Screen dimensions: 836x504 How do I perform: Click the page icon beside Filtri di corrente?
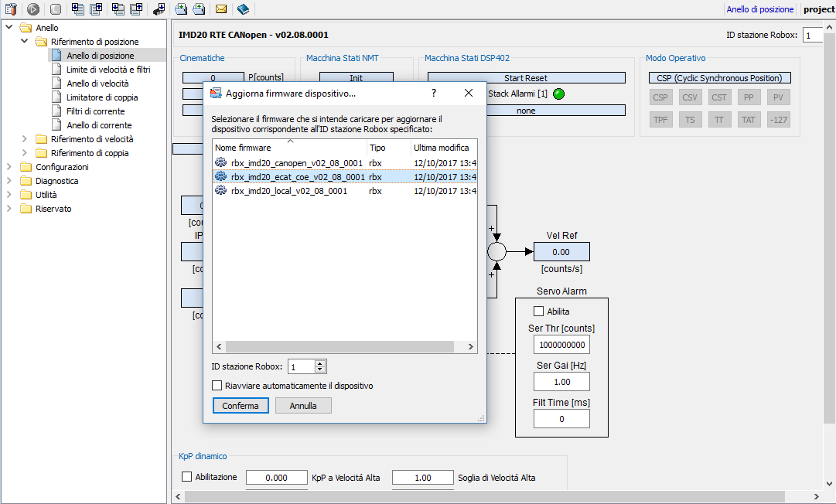tap(56, 111)
